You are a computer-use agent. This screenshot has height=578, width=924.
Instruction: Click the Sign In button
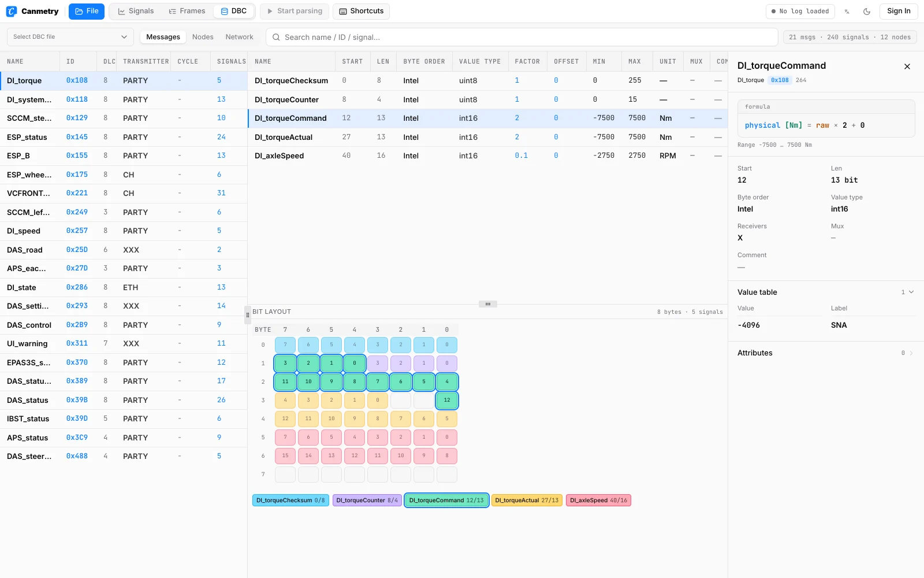899,12
